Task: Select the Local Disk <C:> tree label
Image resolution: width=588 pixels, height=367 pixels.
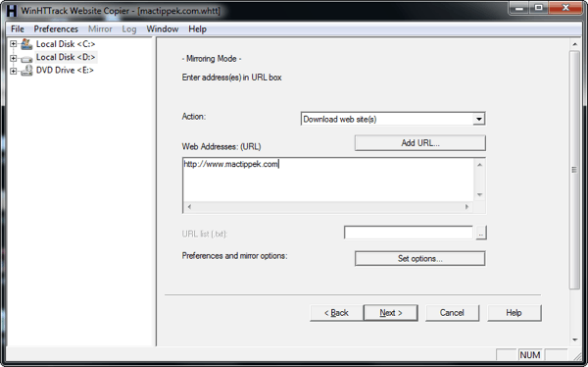Action: pos(66,44)
